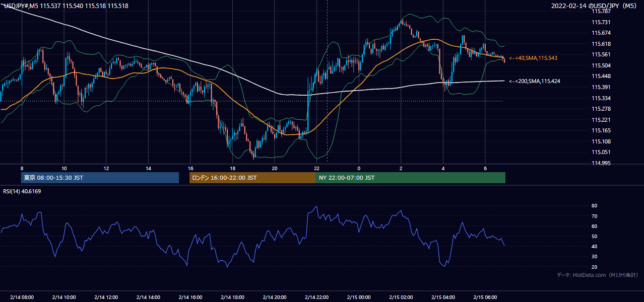
Task: Click the 2/14 10:00 time axis label
Action: coord(64,297)
